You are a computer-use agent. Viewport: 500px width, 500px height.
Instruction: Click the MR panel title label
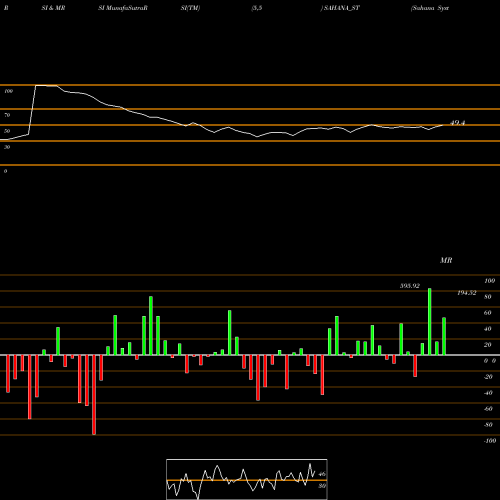(x=446, y=260)
